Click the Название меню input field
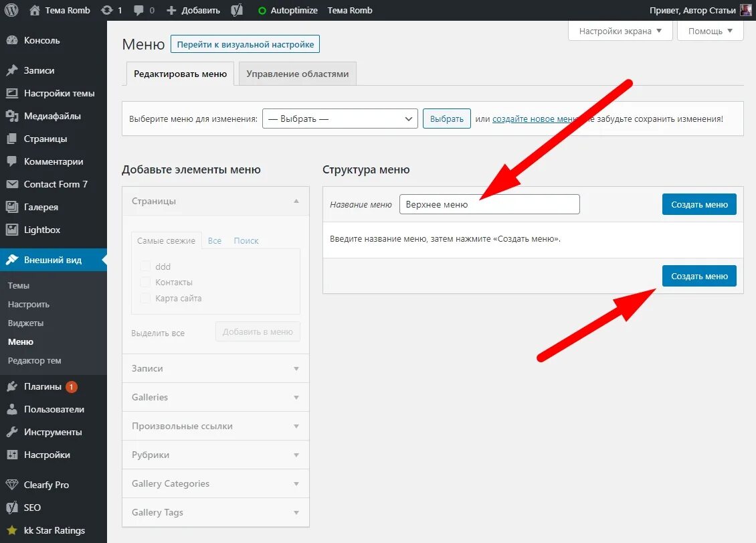756x543 pixels. click(x=489, y=204)
